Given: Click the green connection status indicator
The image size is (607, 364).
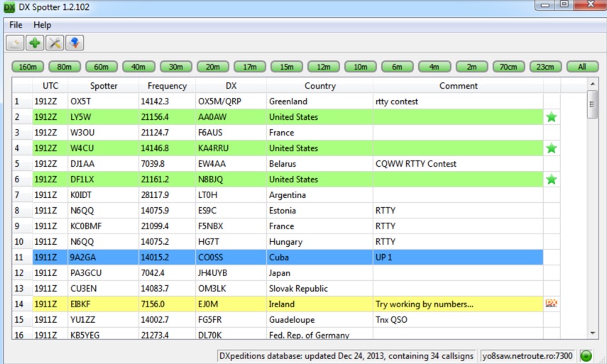Looking at the screenshot, I should coord(586,355).
